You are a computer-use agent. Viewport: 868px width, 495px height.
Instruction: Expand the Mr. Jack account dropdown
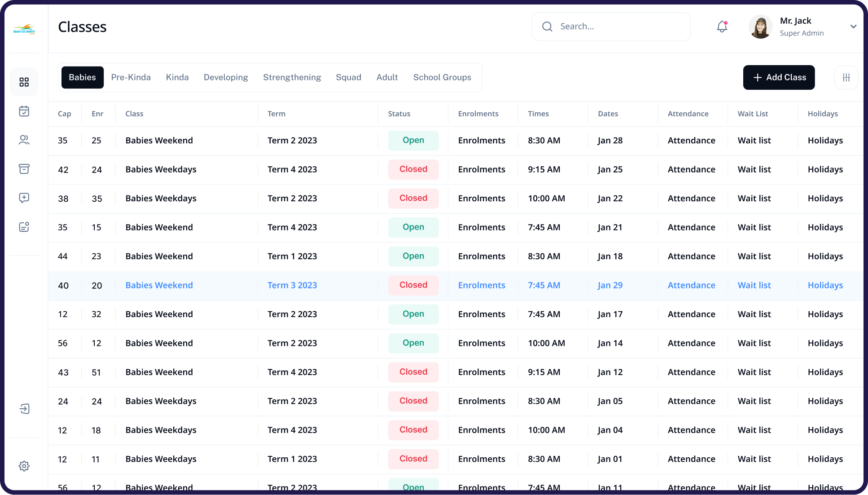[x=853, y=27]
